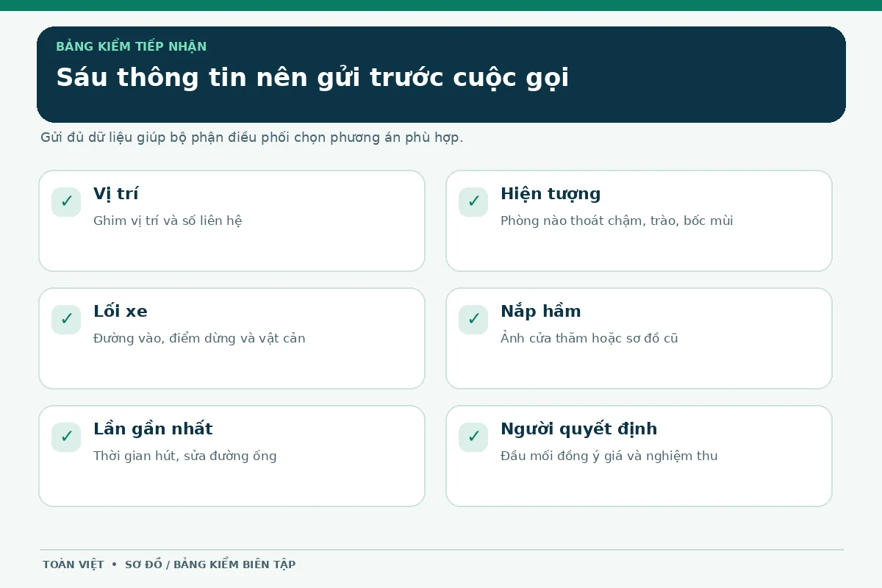Click 'TOÀN VIỆT' in the footer
Screen dimensions: 882x588
[x=73, y=564]
